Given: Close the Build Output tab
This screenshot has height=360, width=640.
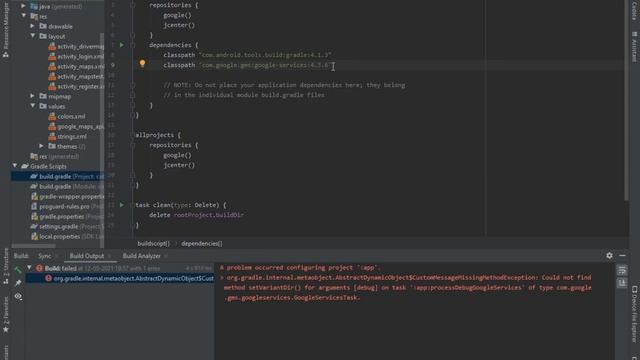Looking at the screenshot, I should [109, 256].
